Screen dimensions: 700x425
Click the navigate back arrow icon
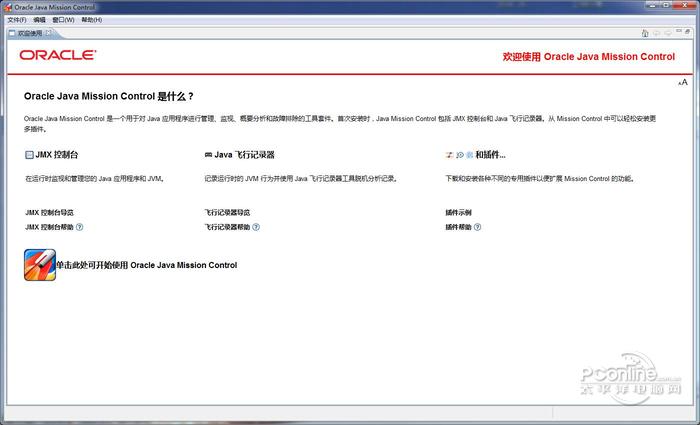pyautogui.click(x=657, y=33)
